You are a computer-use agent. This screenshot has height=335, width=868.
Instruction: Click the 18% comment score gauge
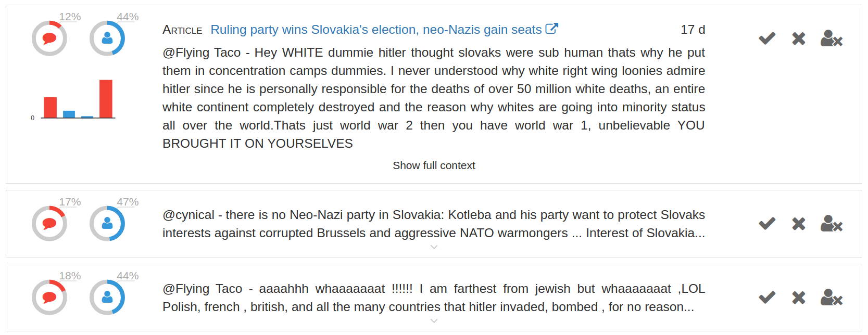pyautogui.click(x=49, y=298)
